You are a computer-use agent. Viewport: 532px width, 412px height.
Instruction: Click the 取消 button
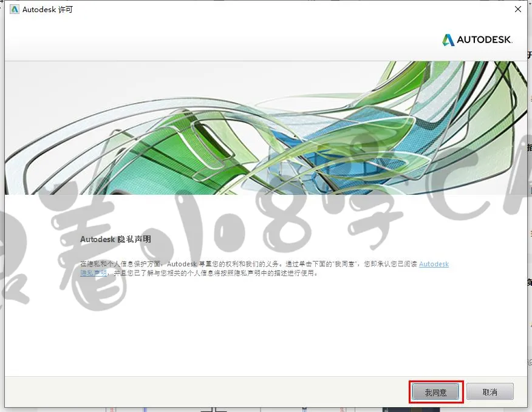tap(489, 392)
